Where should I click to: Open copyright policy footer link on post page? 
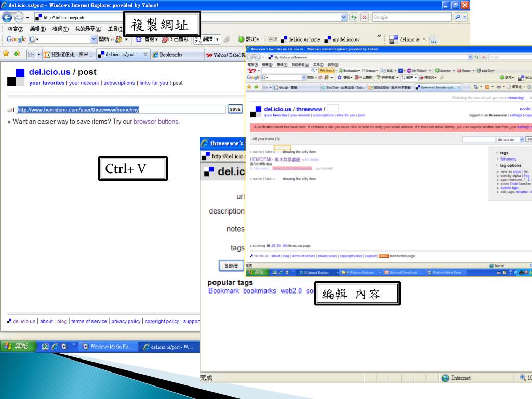coord(162,321)
